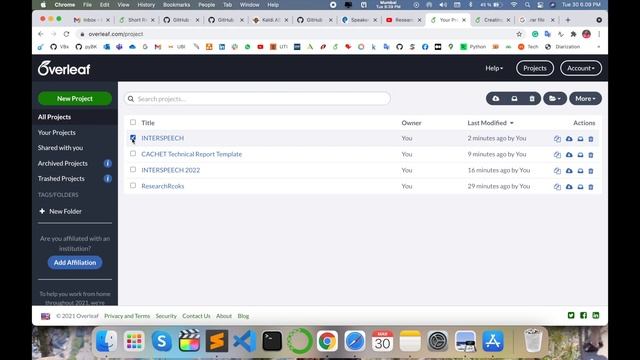640x360 pixels.
Task: Check the CACHET Technical Report Template checkbox
Action: point(133,153)
